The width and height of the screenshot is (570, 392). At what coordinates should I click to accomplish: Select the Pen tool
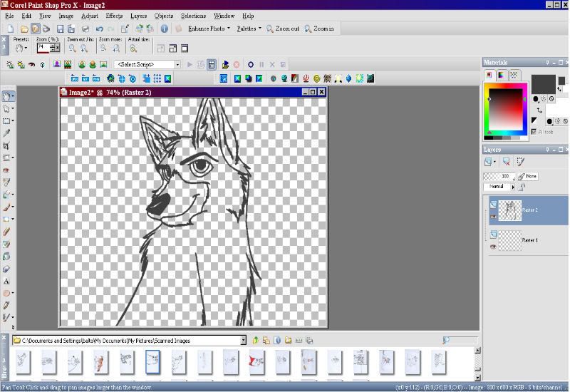tap(6, 306)
